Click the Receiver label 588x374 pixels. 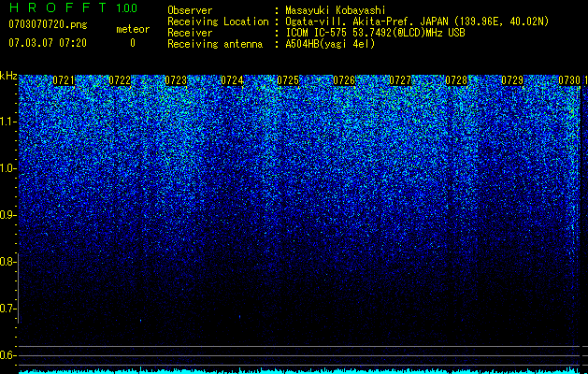click(190, 33)
